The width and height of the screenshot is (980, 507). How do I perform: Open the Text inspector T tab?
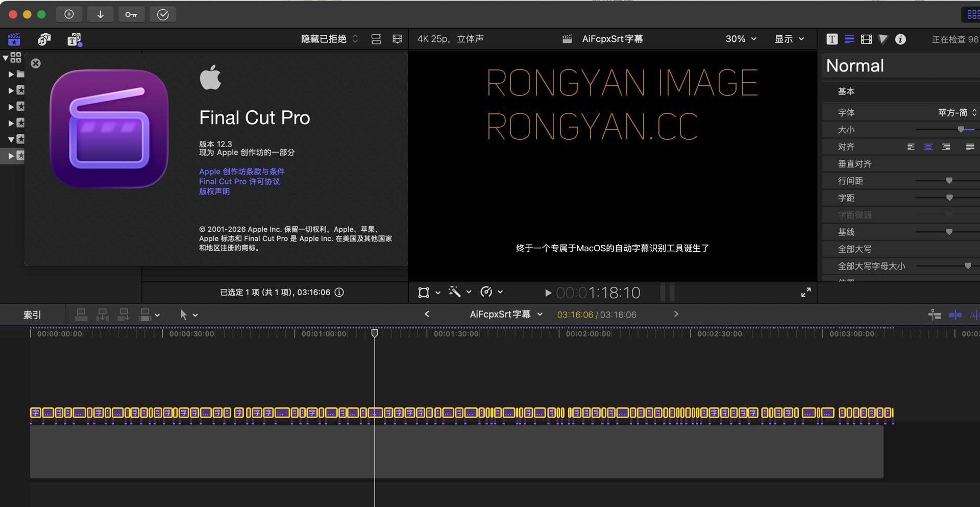click(x=832, y=39)
